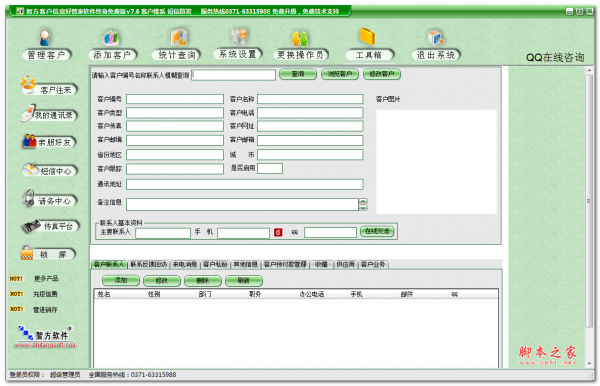Image resolution: width=600 pixels, height=386 pixels.
Task: Click the up arrow on the 备注信息 field
Action: pos(363,201)
